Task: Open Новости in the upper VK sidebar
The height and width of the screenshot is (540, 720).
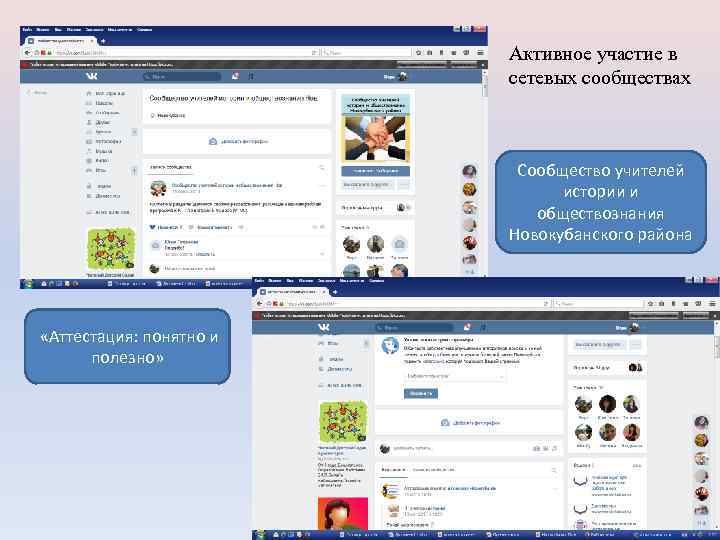Action: click(100, 103)
